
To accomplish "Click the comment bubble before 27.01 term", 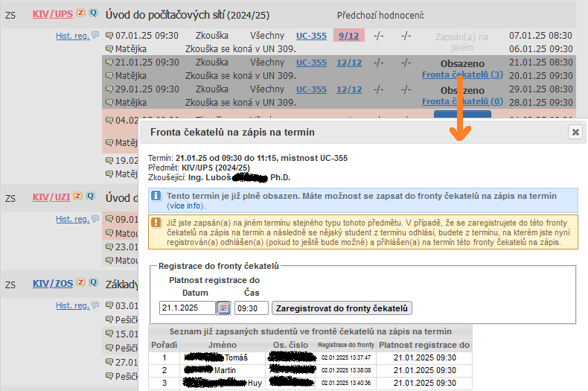I will [109, 362].
